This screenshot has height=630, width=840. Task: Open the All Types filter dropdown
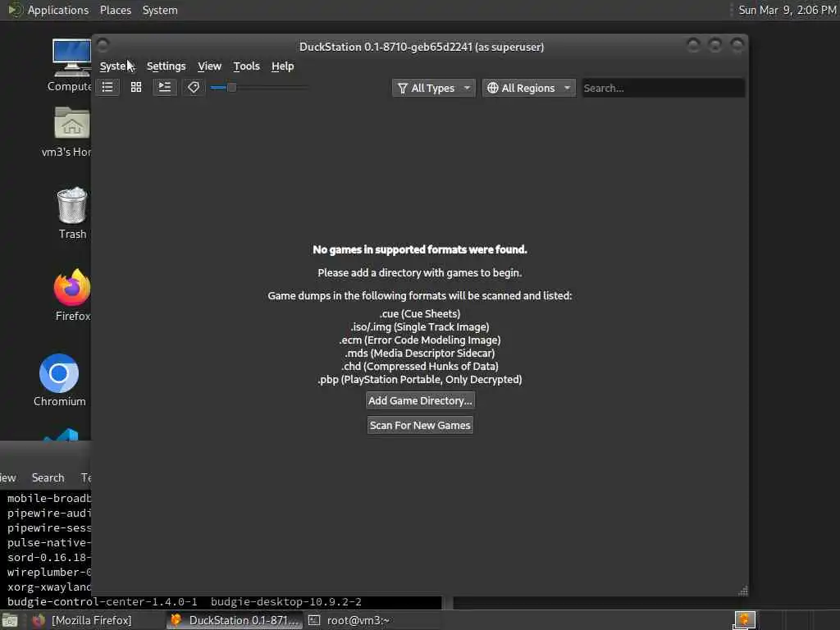(x=433, y=88)
